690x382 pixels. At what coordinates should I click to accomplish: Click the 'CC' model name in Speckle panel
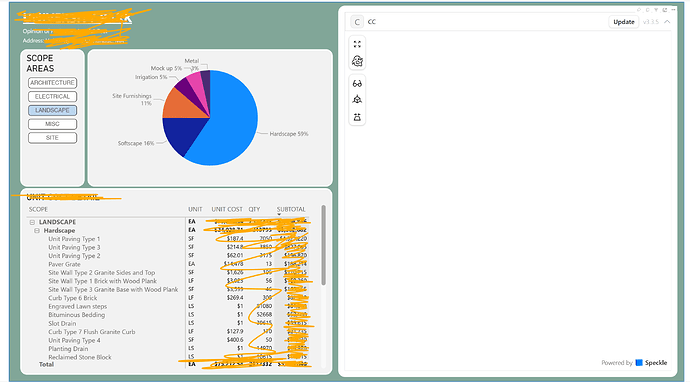(372, 22)
